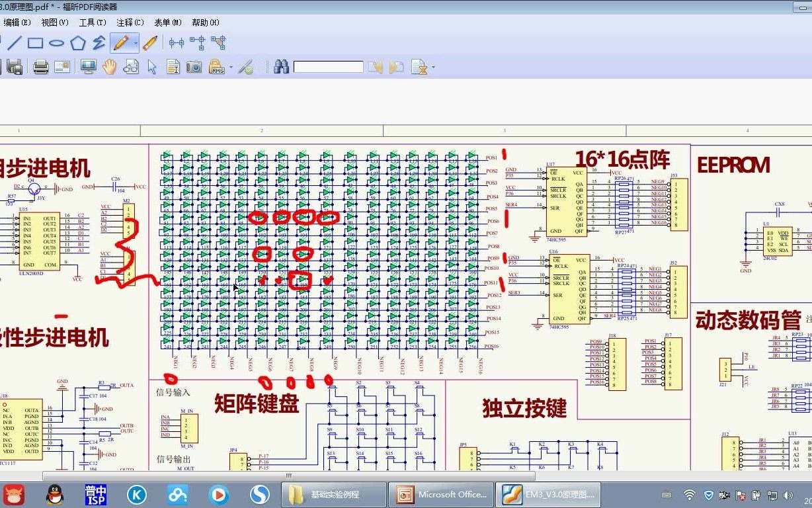Click the Print icon
This screenshot has width=812, height=508.
tap(41, 67)
